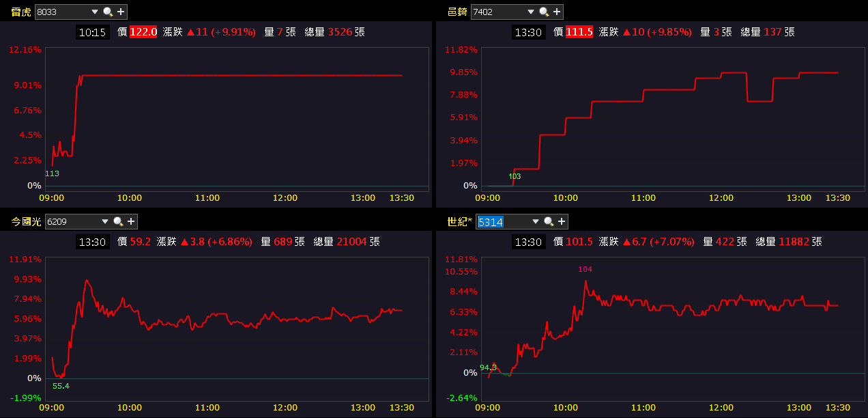
Task: Click into the stock code field showing 7402
Action: (x=498, y=12)
